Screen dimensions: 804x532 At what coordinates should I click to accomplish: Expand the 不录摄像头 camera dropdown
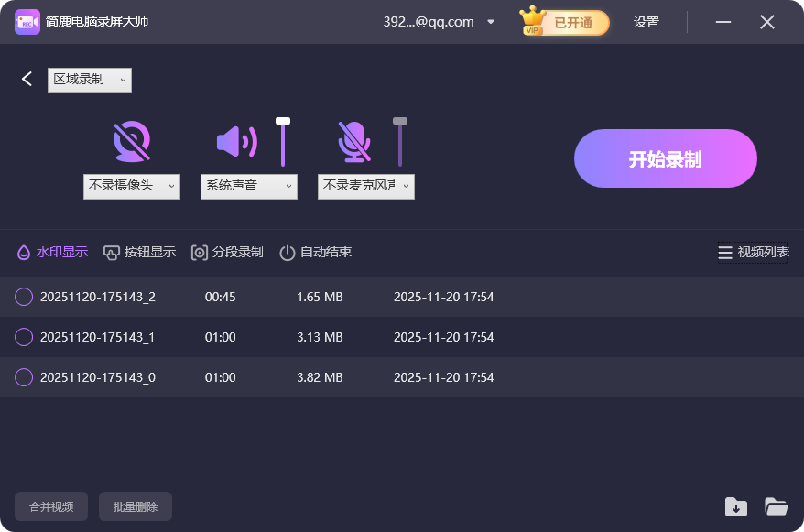coord(131,186)
